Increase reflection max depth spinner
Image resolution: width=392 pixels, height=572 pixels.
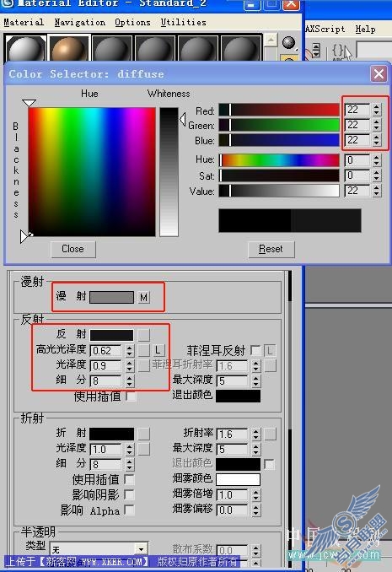coord(256,378)
